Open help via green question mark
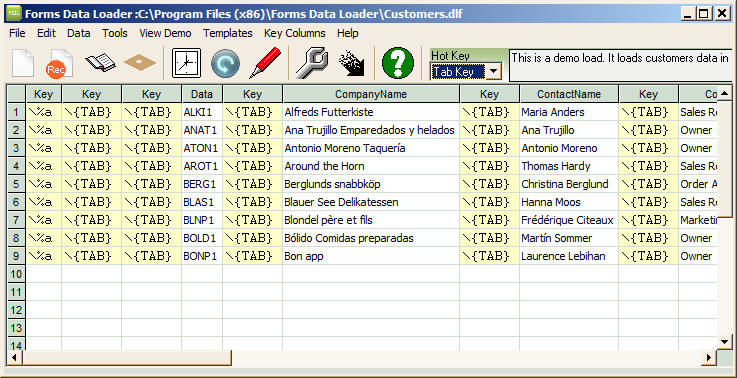The width and height of the screenshot is (737, 378). 398,63
